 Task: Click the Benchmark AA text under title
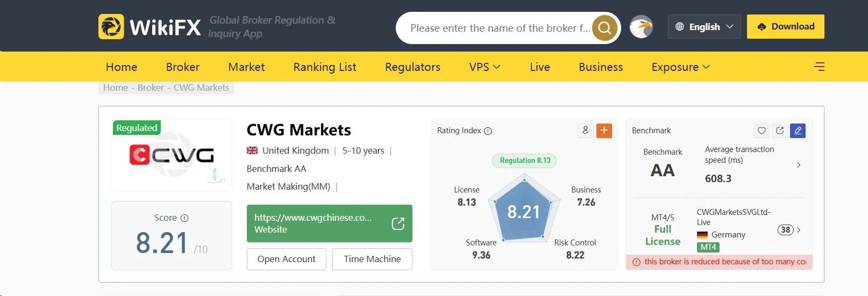(276, 169)
